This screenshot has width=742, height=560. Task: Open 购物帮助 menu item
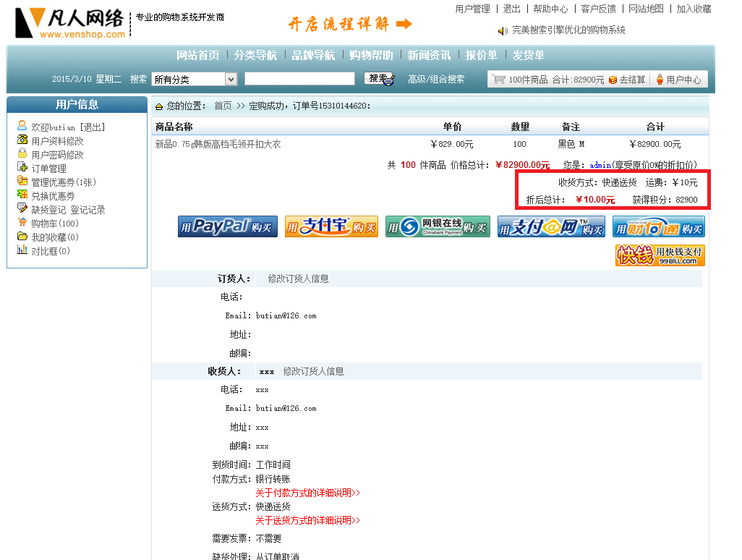pyautogui.click(x=371, y=56)
